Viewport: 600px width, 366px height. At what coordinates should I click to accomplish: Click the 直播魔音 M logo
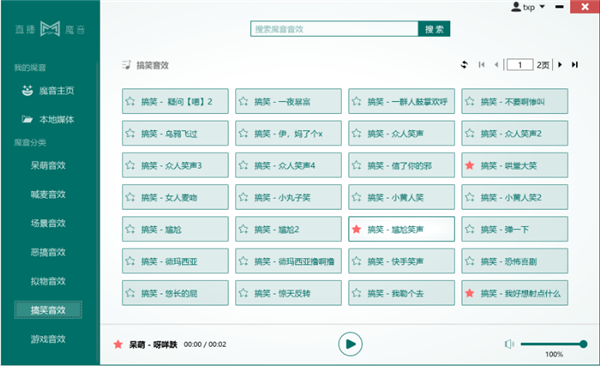(x=50, y=29)
